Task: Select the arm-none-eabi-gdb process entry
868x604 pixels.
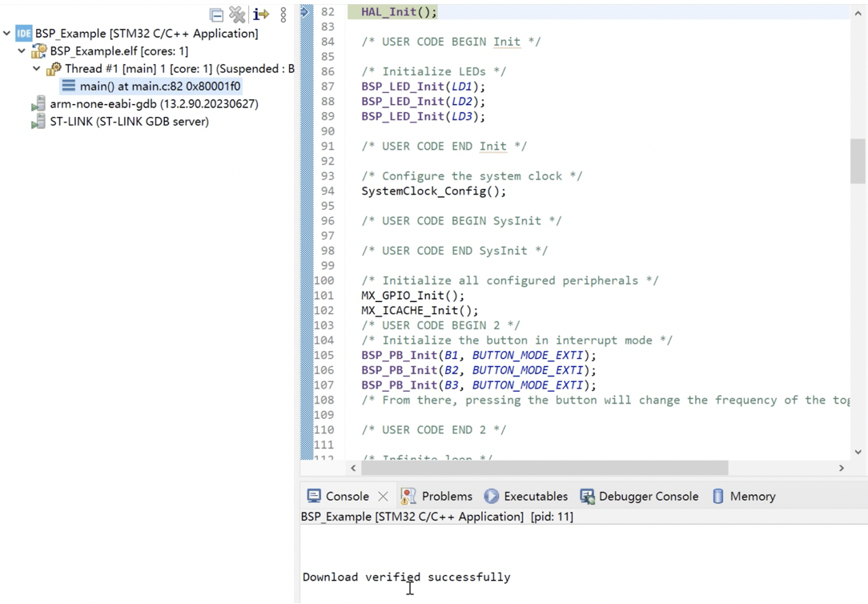Action: (154, 104)
